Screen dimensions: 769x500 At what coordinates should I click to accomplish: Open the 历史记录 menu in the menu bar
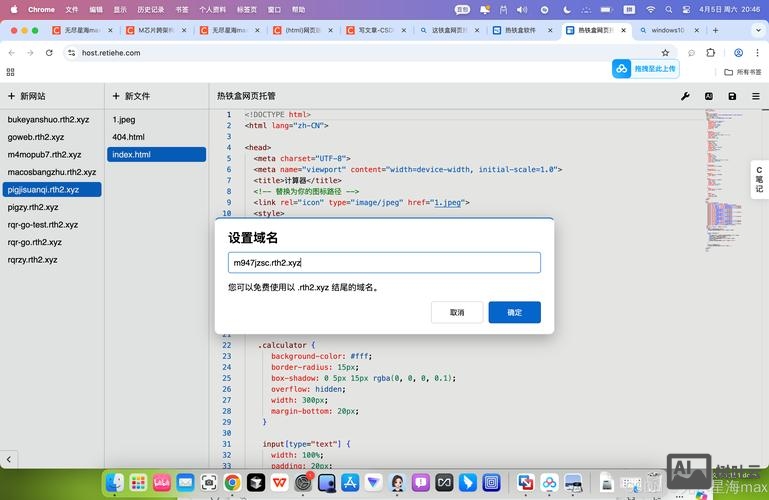[150, 9]
